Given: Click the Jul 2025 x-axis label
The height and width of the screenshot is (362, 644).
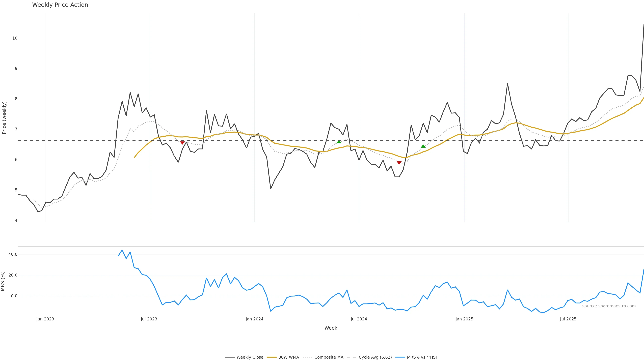Looking at the screenshot, I should point(568,319).
